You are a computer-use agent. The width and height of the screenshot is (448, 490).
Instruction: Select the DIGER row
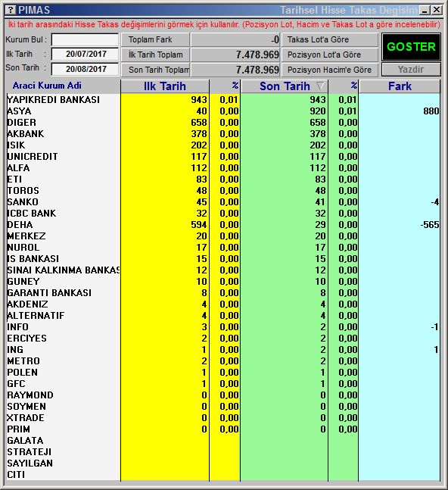(223, 123)
